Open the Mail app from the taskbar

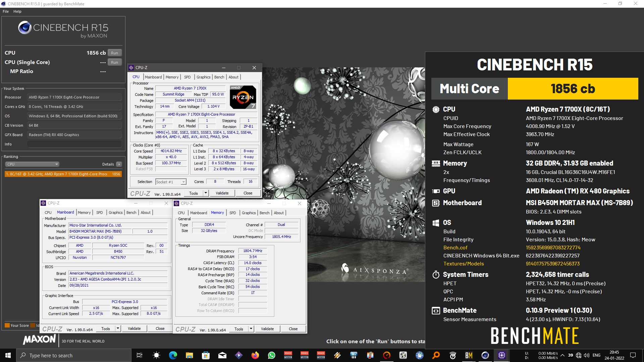(222, 355)
